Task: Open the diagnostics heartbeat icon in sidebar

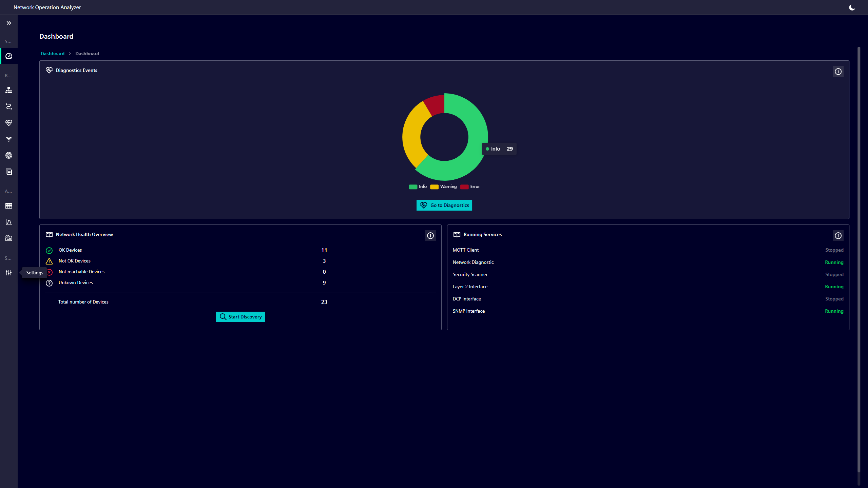Action: click(9, 123)
